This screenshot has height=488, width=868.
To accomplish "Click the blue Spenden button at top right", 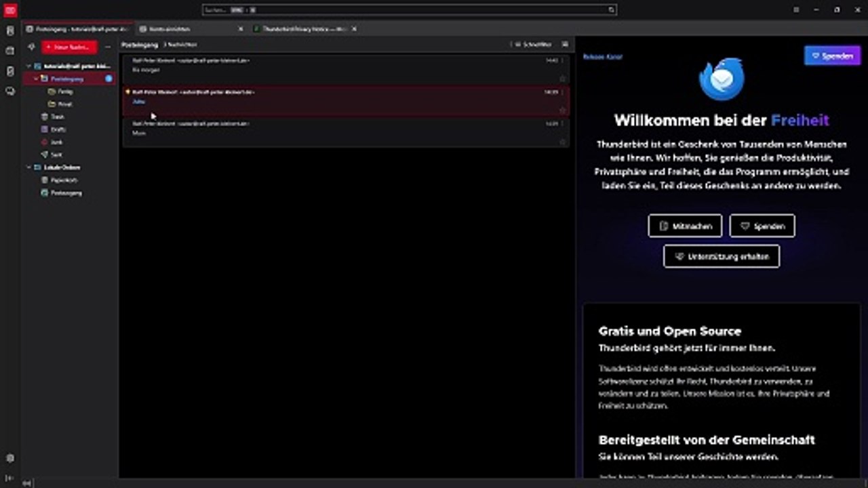I will click(x=832, y=56).
